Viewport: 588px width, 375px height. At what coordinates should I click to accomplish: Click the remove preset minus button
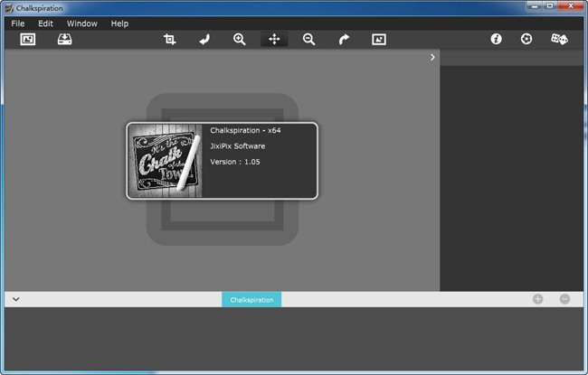point(564,299)
